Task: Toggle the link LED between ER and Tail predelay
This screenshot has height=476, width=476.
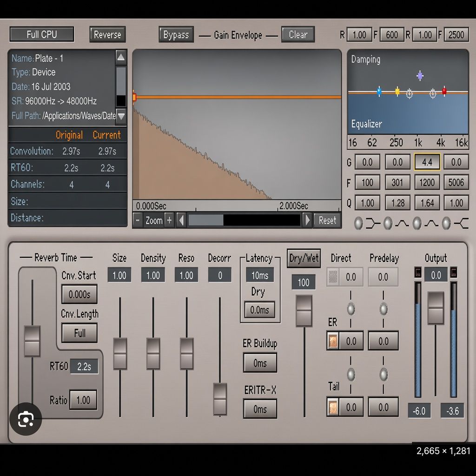Action: [383, 375]
